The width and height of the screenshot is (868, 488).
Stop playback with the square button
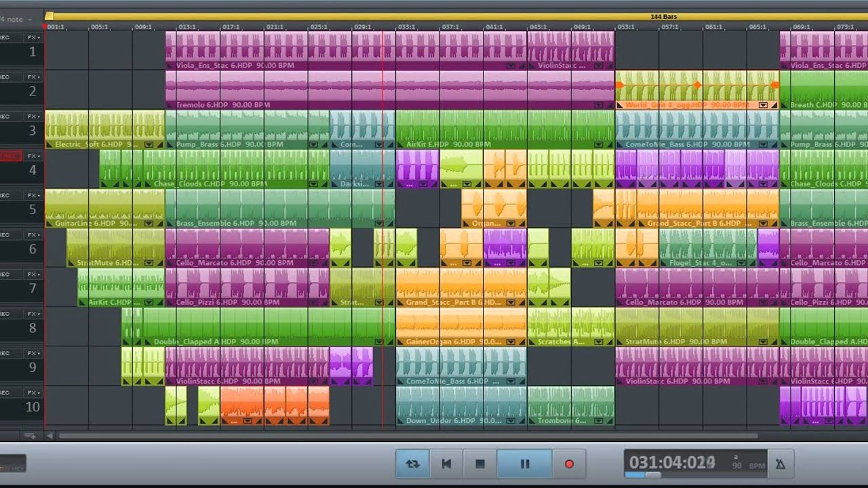pos(480,464)
